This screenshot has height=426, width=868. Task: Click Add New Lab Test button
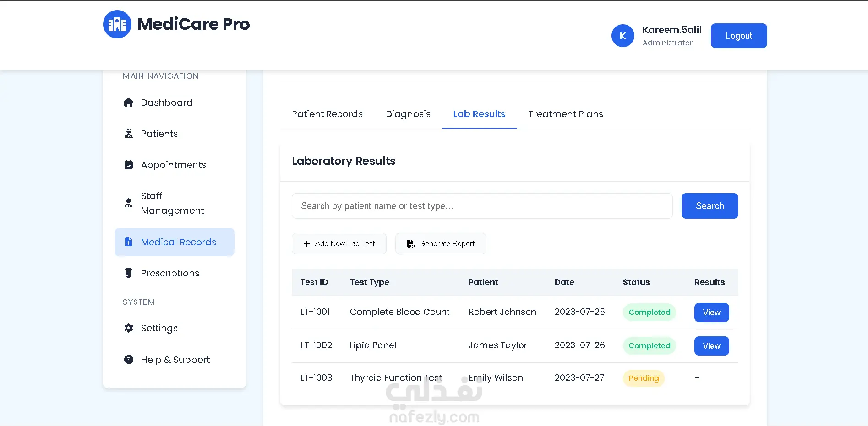(x=339, y=243)
